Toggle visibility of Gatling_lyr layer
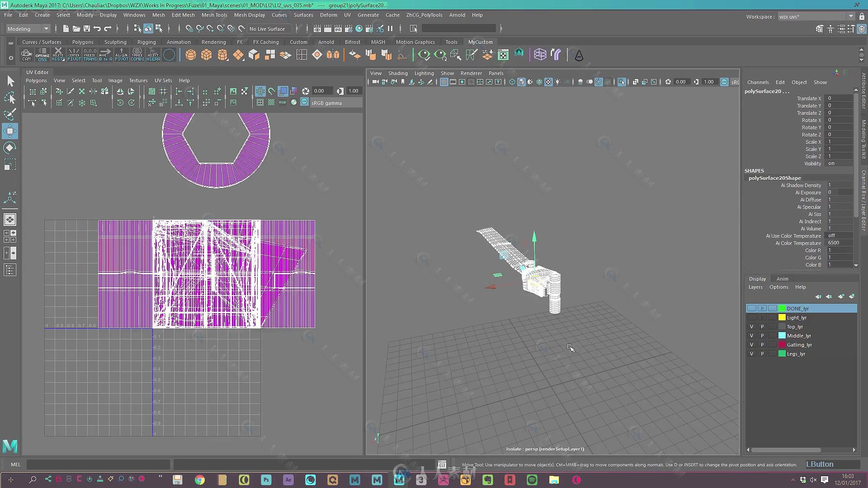The image size is (868, 488). [x=751, y=344]
